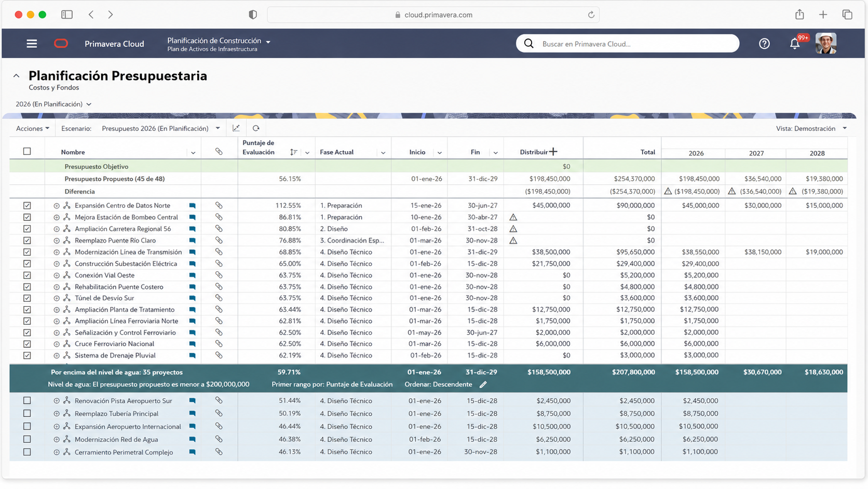Toggle the select-all checkbox in the header
Screen dimensions: 868x489
[x=27, y=151]
